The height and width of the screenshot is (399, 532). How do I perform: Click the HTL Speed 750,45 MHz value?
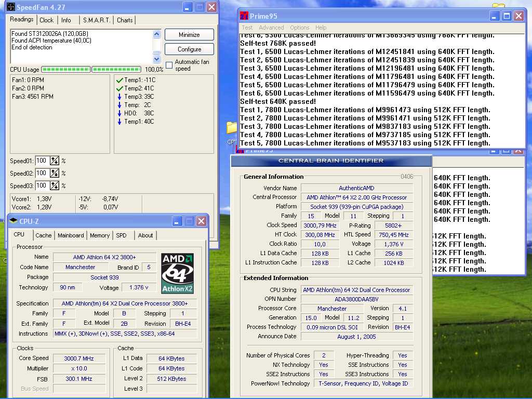394,235
